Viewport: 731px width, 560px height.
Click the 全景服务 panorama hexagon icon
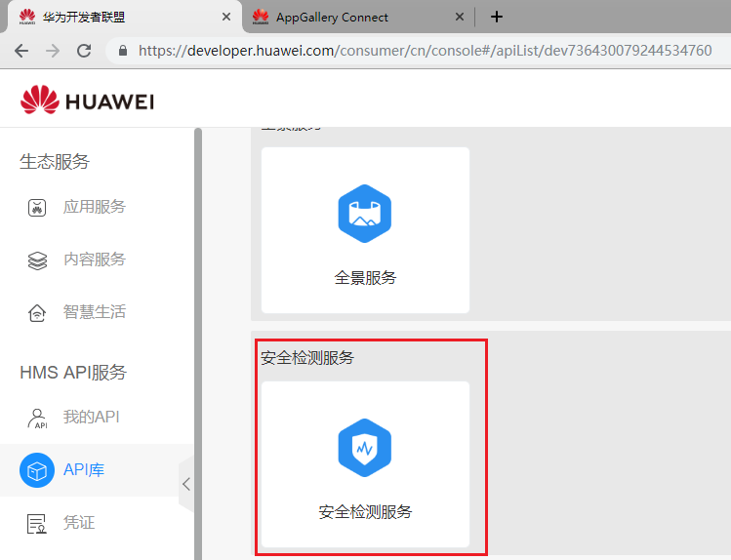(365, 214)
